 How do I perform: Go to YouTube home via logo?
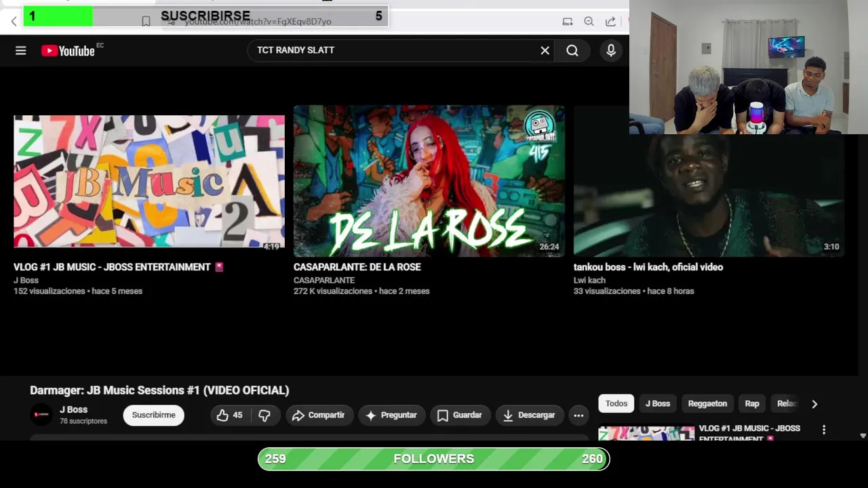(x=68, y=51)
